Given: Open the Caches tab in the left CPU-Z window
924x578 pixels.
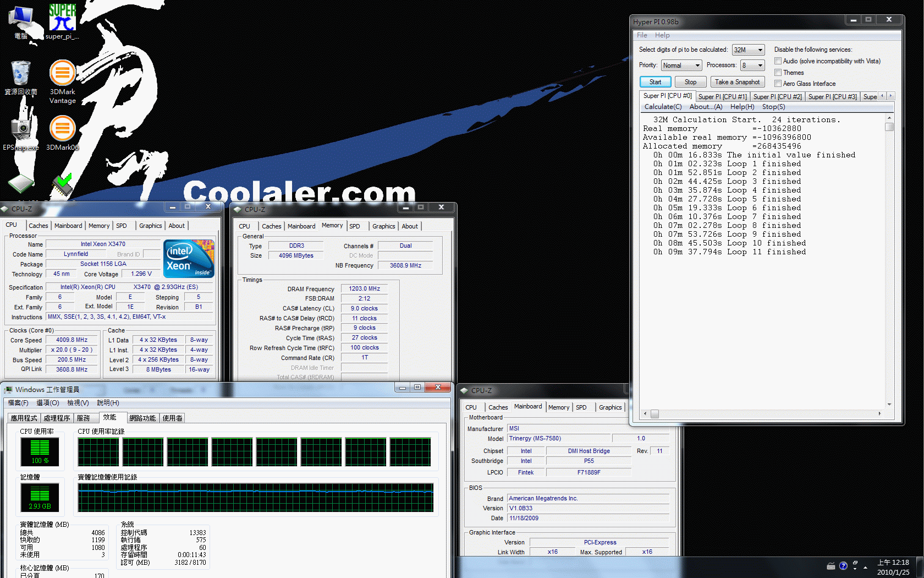Looking at the screenshot, I should point(38,226).
